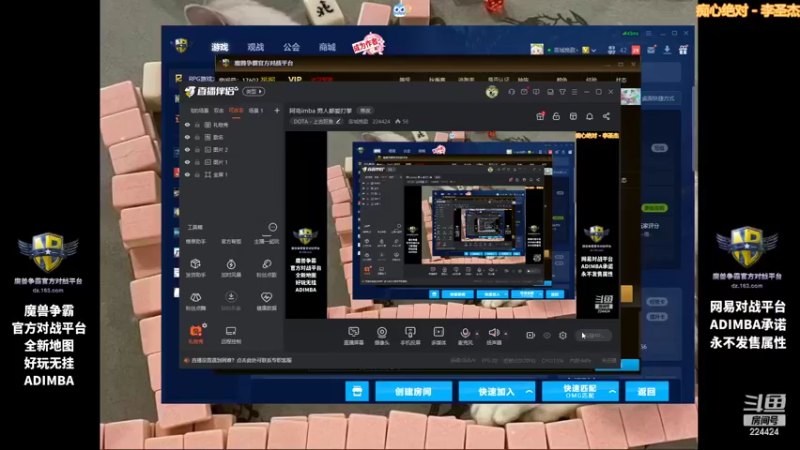Open the gift box icon with red badge
This screenshot has height=450, width=800.
pyautogui.click(x=540, y=116)
